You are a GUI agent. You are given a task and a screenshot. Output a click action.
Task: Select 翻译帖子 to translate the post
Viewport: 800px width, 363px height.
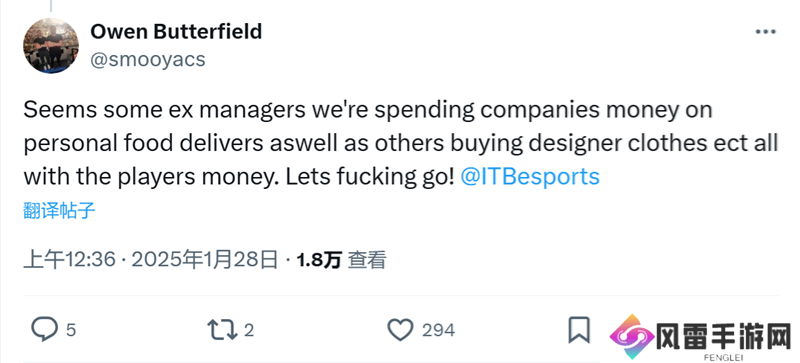(x=59, y=210)
